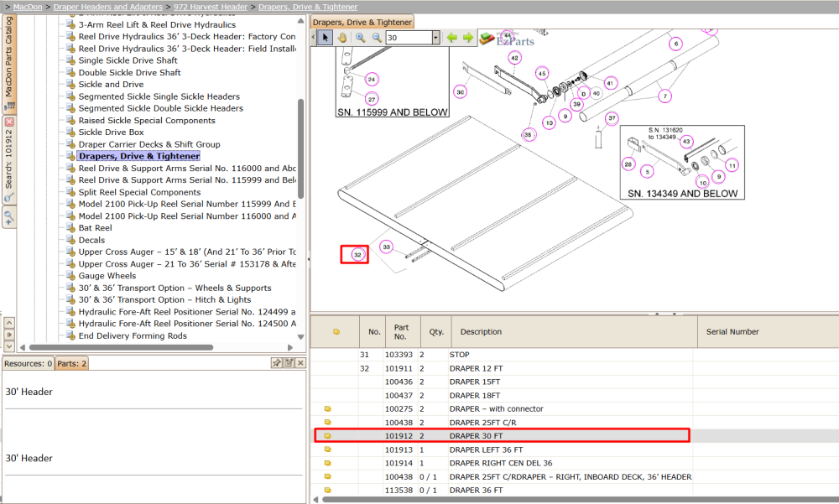Image resolution: width=839 pixels, height=504 pixels.
Task: Click note icon on 100438 DRAPER 25FT C/R row
Action: tap(327, 422)
